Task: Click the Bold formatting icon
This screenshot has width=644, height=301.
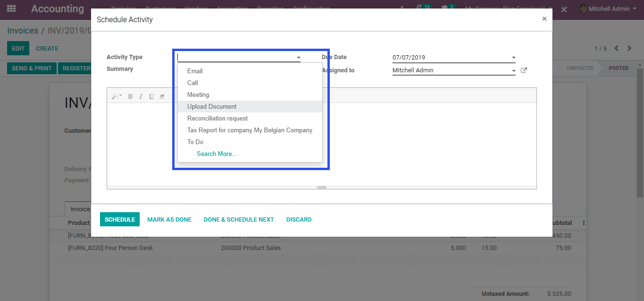Action: 130,96
